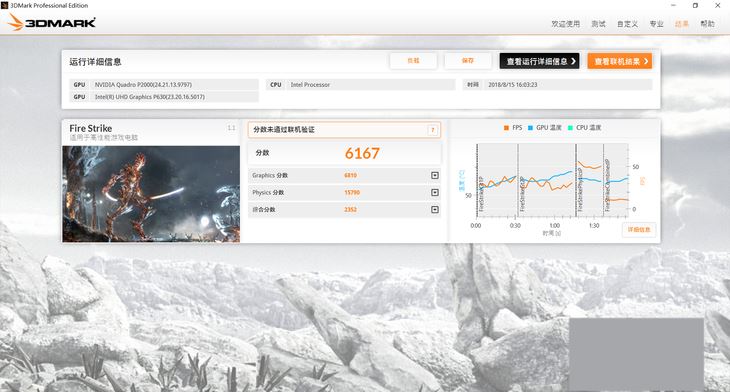730x392 pixels.
Task: Click the black 查看运行详细信息 button
Action: 539,61
